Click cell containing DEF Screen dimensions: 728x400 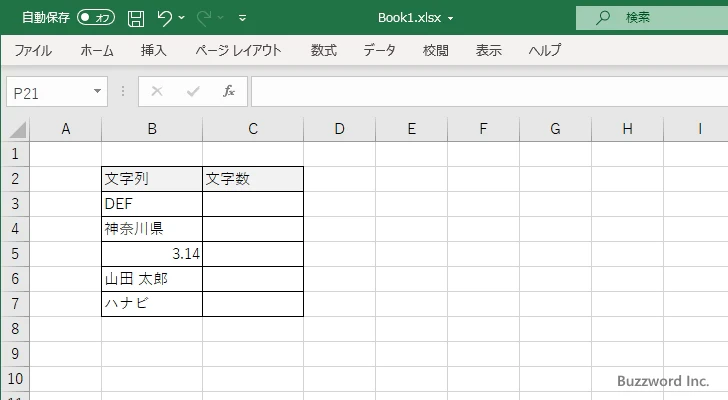pyautogui.click(x=152, y=204)
